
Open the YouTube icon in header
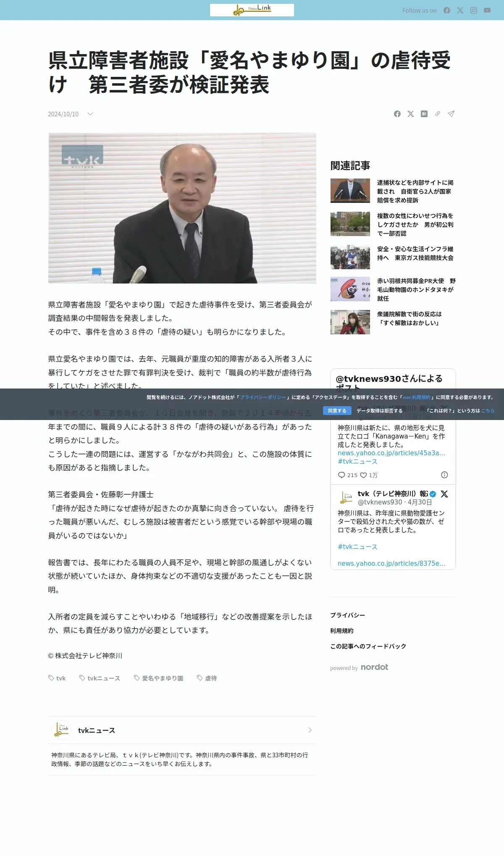(487, 11)
